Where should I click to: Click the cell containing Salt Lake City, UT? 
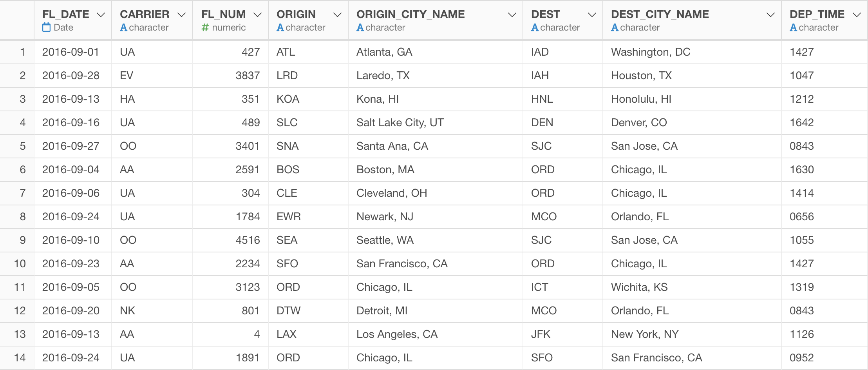tap(436, 123)
